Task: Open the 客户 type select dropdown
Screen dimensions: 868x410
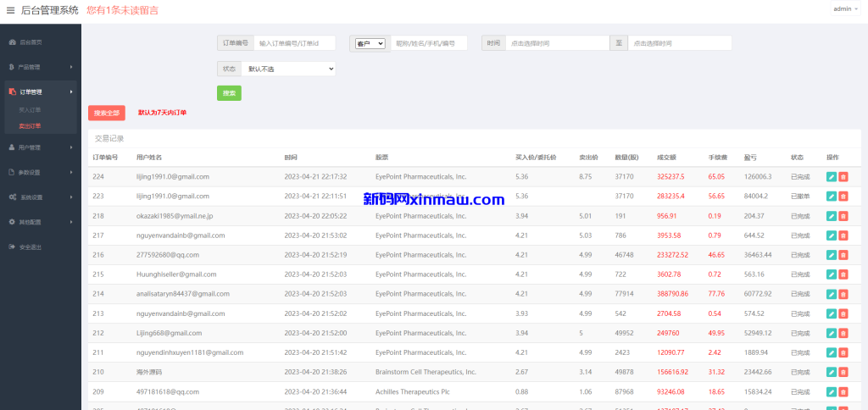Action: 370,43
